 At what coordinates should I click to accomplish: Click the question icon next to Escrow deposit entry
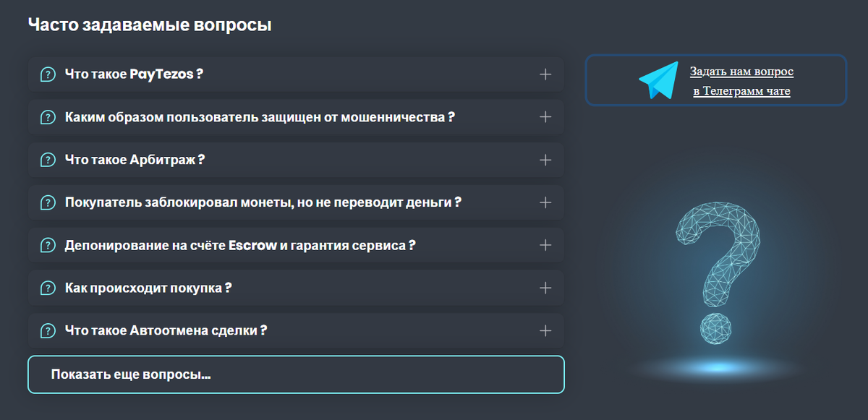point(47,245)
